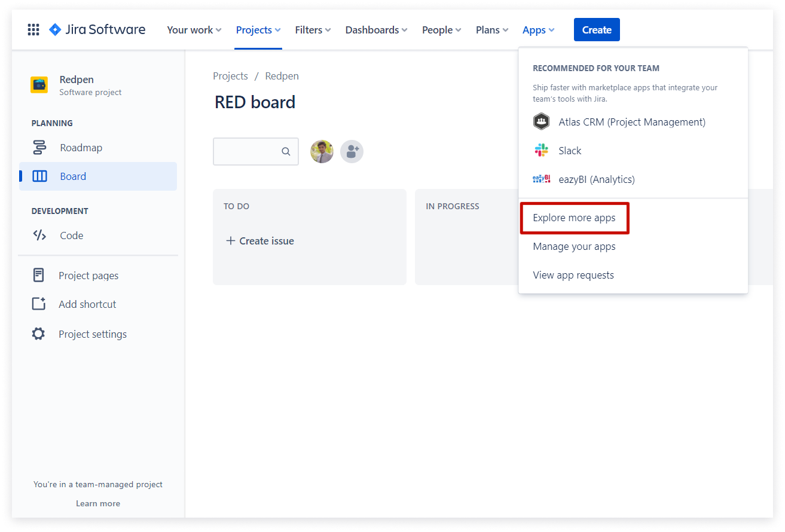
Task: Open the app switcher grid icon
Action: click(x=33, y=30)
